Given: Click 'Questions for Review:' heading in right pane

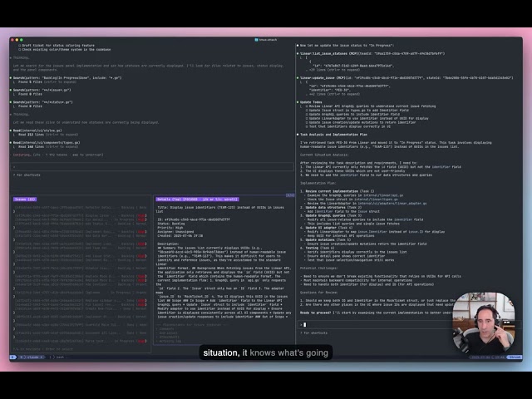Looking at the screenshot, I should [319, 292].
